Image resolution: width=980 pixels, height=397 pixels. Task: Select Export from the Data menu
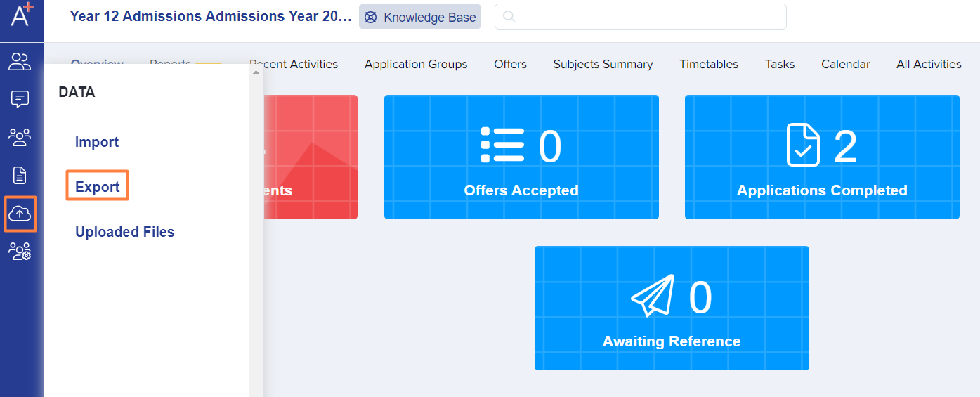point(97,187)
